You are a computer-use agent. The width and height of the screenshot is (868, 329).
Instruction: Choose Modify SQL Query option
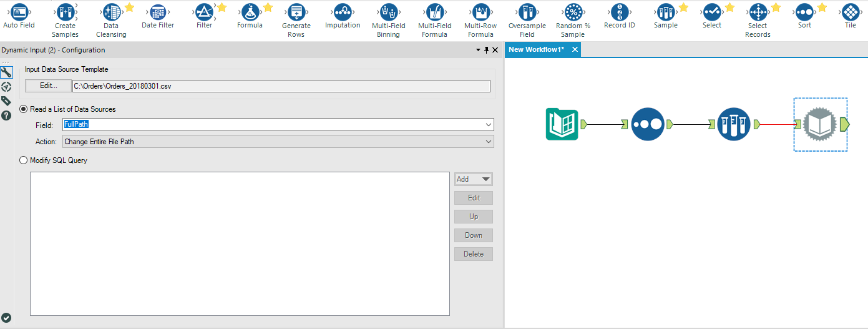[24, 160]
